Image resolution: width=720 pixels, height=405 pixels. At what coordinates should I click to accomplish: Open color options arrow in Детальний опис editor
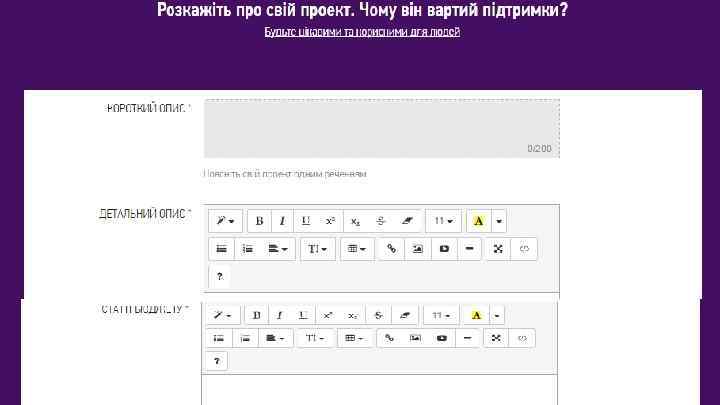coord(499,221)
